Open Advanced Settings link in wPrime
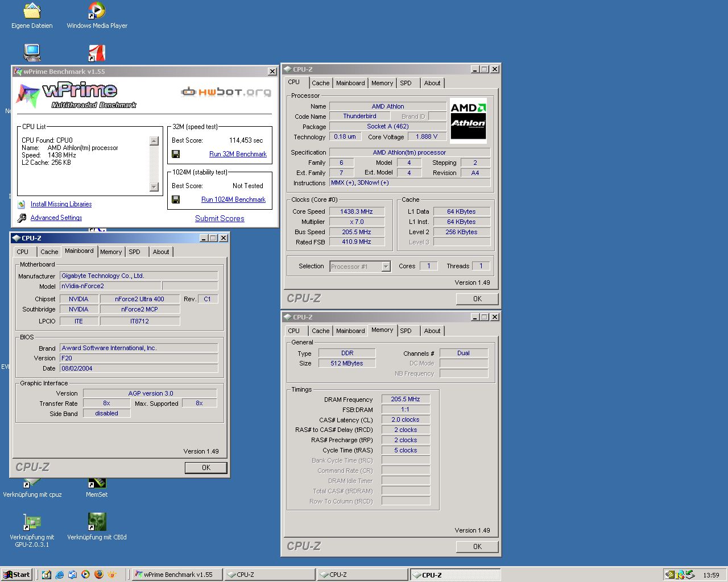The image size is (728, 582). coord(56,218)
